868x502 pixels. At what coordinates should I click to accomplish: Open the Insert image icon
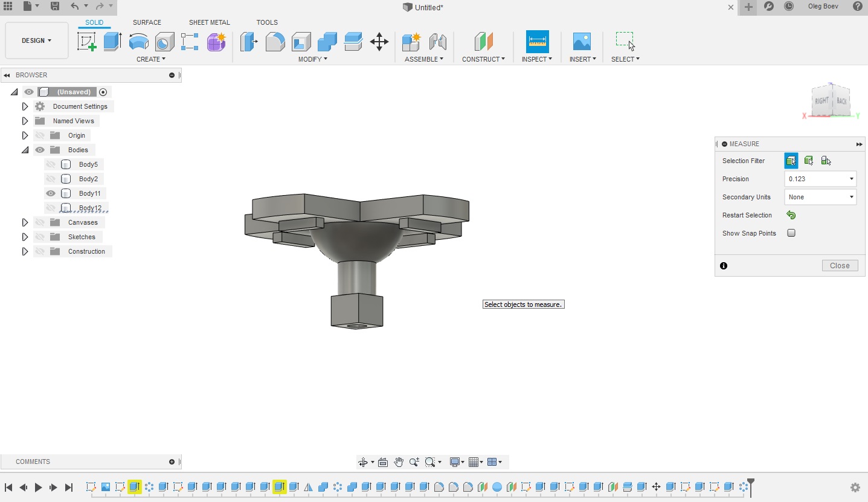(582, 42)
